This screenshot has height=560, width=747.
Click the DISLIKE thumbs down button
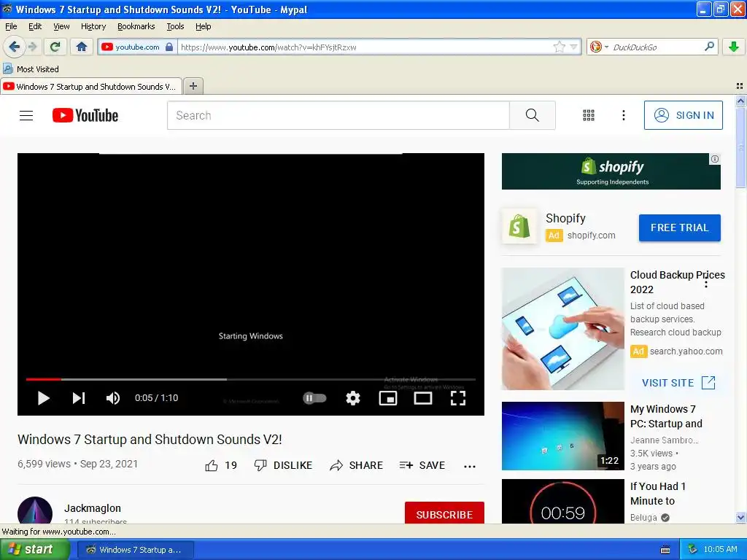pyautogui.click(x=283, y=465)
